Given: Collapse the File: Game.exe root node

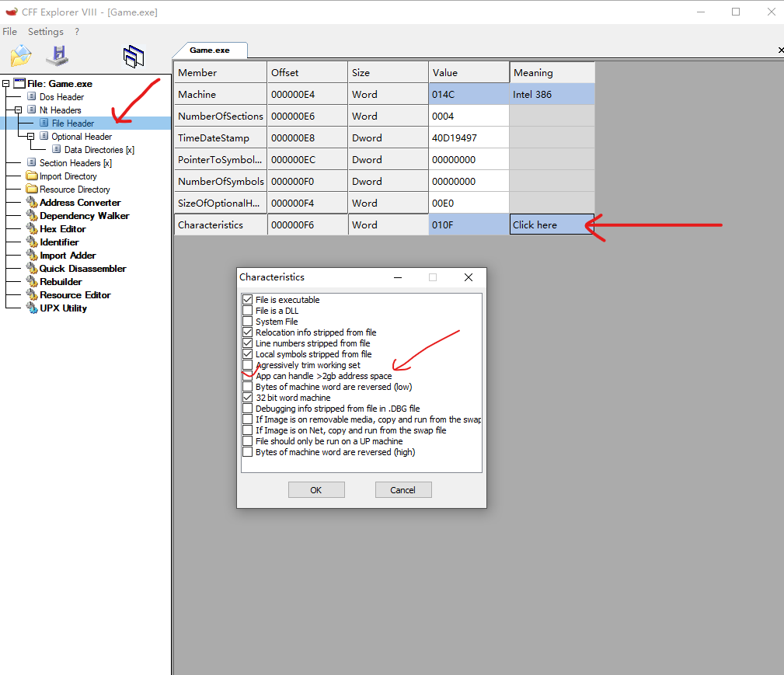Looking at the screenshot, I should [x=5, y=83].
